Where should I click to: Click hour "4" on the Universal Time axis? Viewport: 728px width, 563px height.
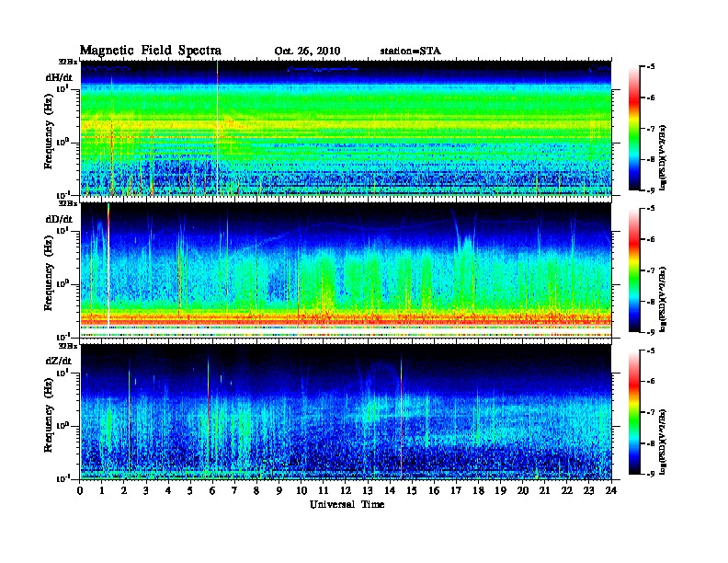coord(168,490)
